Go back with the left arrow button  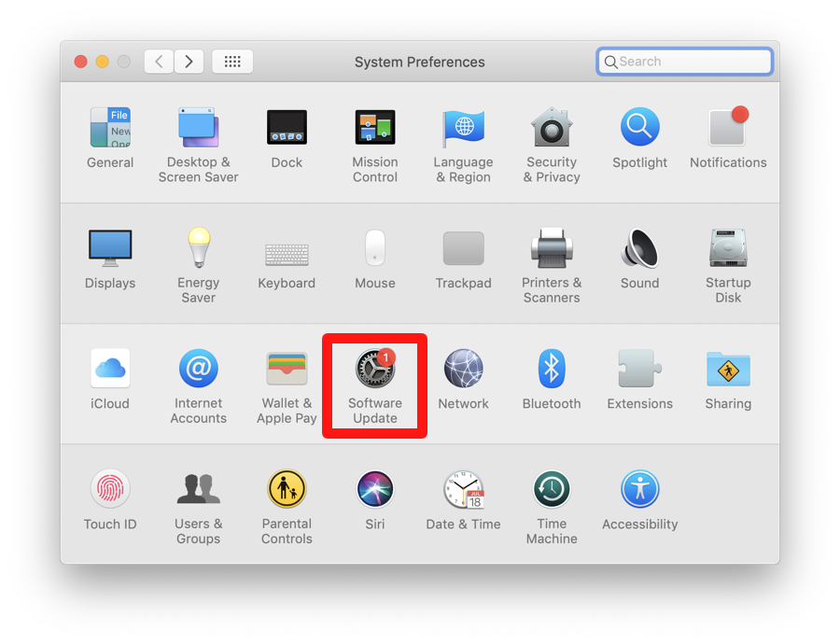click(x=159, y=62)
